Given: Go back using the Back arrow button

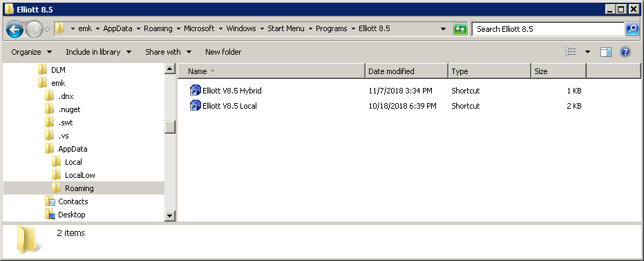Looking at the screenshot, I should click(x=15, y=29).
